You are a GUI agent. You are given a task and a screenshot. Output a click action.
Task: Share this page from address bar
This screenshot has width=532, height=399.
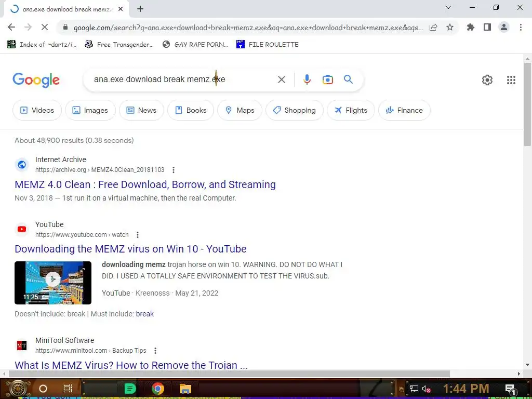pos(433,28)
